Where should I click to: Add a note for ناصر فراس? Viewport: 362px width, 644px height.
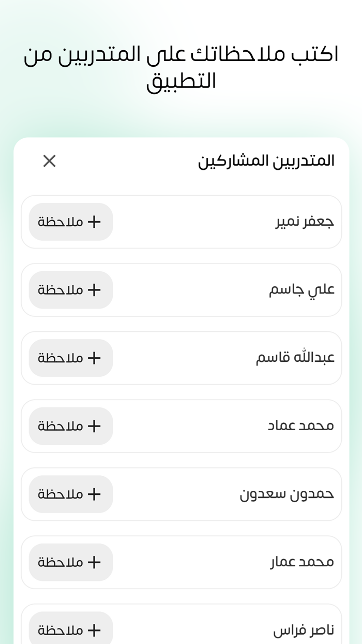pos(71,630)
